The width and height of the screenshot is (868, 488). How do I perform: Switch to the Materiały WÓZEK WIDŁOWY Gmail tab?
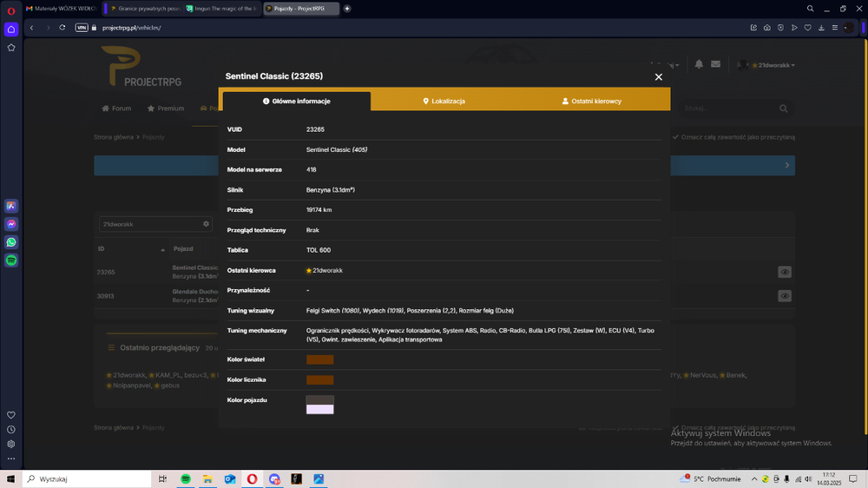point(61,9)
